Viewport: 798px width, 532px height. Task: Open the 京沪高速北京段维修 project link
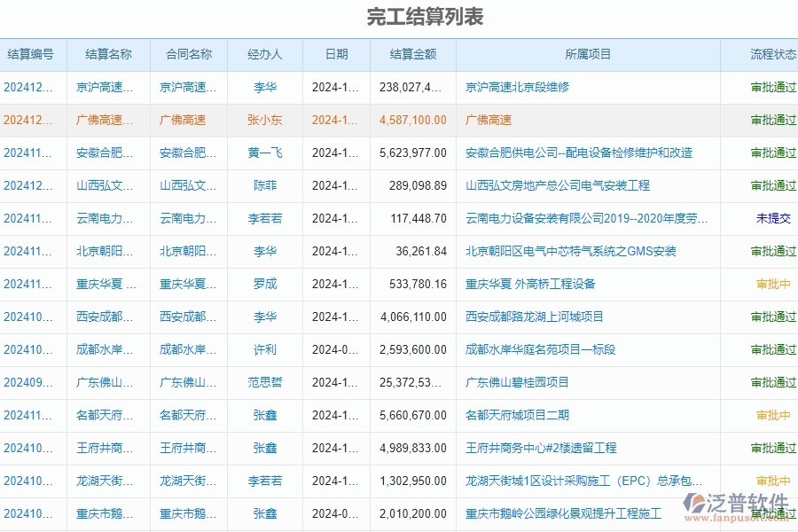point(516,87)
